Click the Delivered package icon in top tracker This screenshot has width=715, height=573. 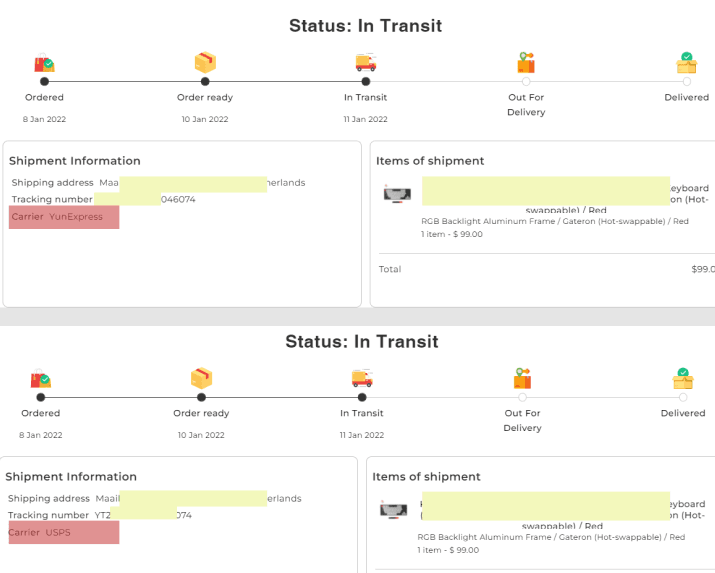tap(686, 63)
